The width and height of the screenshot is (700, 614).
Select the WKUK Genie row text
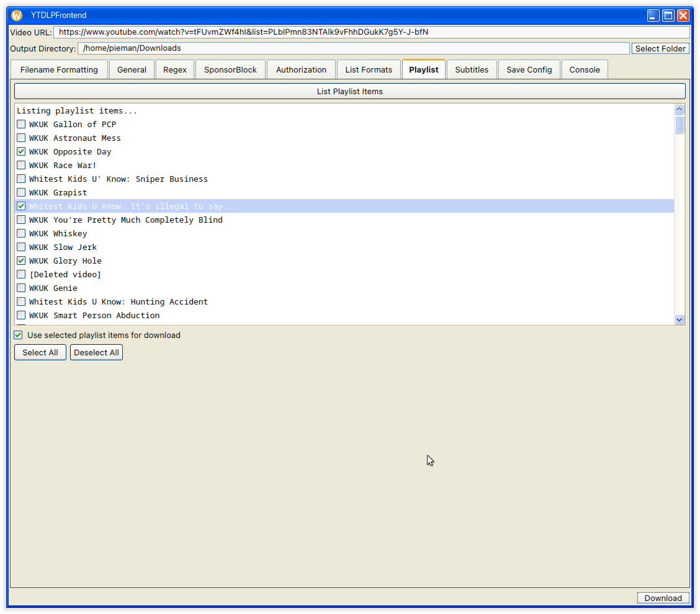[53, 288]
